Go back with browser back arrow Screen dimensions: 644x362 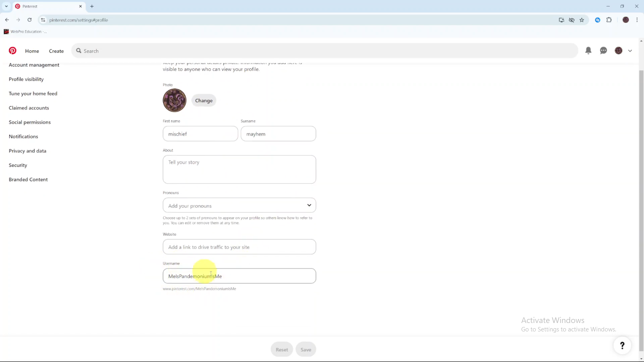click(x=7, y=20)
